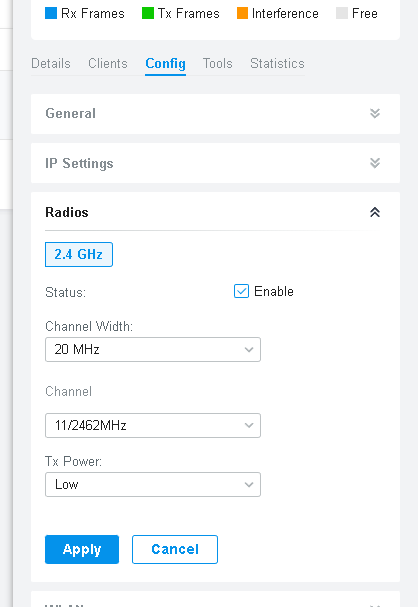This screenshot has width=418, height=607.
Task: Open the Tx Power dropdown
Action: [153, 484]
